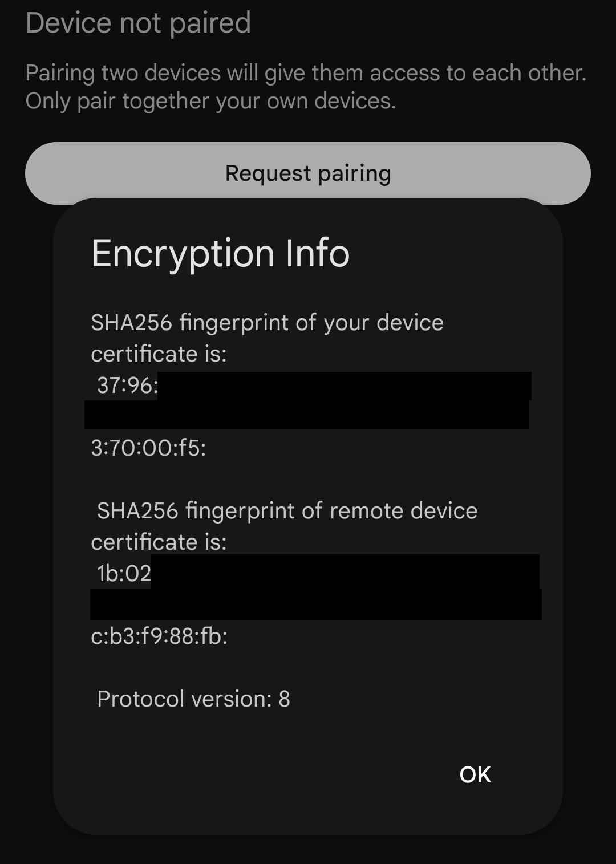Tap the Encryption Info dialog title
The width and height of the screenshot is (616, 864).
tap(220, 253)
